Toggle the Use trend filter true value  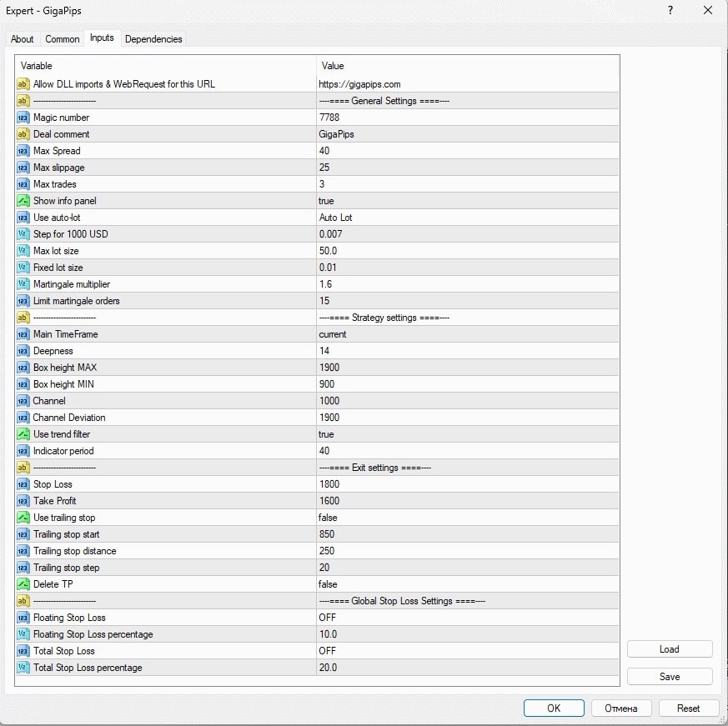pyautogui.click(x=468, y=434)
